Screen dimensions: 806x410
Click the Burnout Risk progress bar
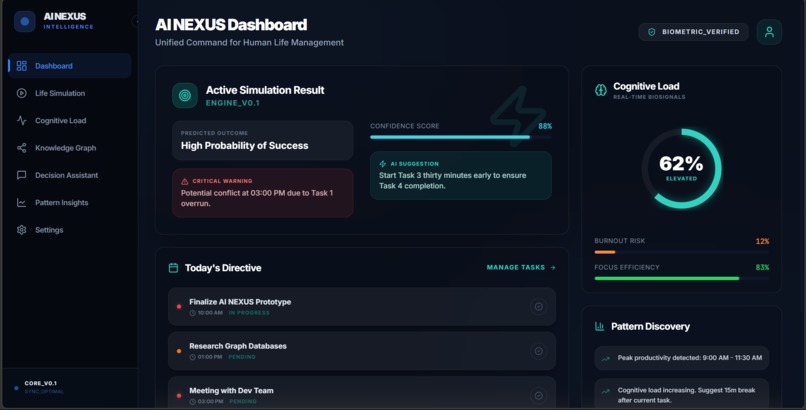682,252
